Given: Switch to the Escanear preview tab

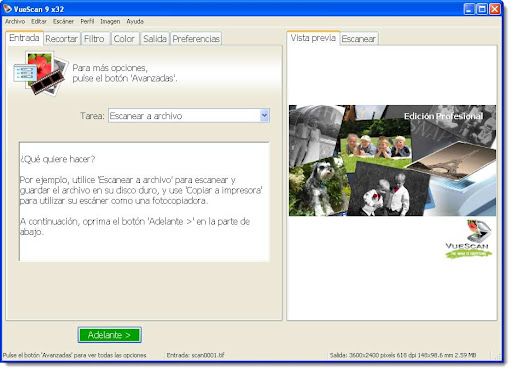Looking at the screenshot, I should (359, 39).
